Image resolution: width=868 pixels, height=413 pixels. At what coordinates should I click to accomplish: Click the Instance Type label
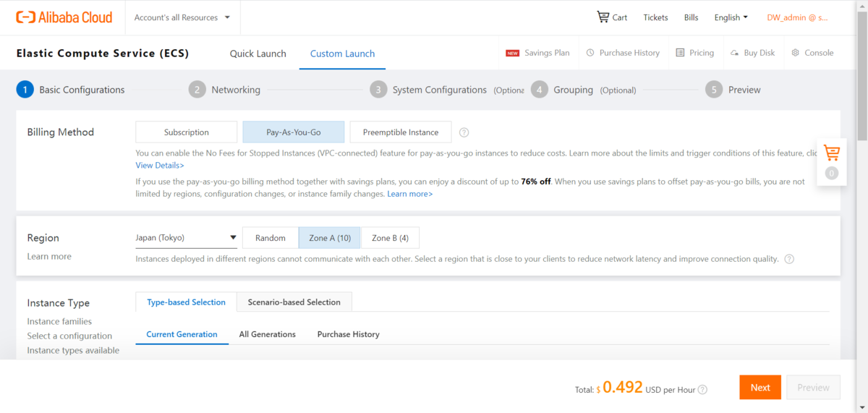point(59,303)
